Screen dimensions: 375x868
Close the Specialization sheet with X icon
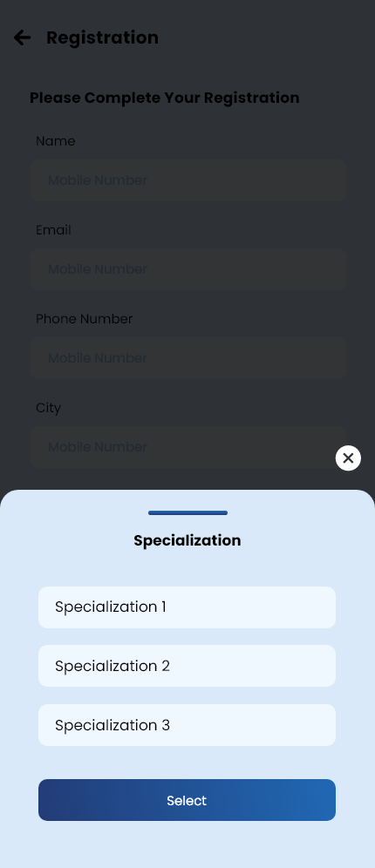[348, 458]
